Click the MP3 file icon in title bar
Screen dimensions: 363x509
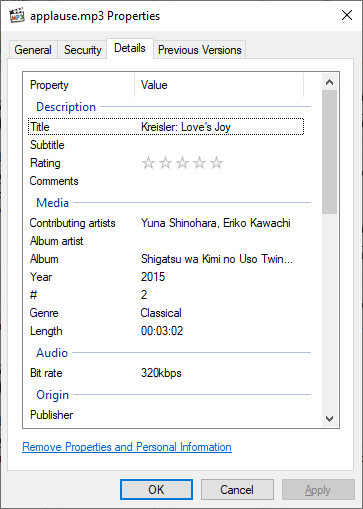click(17, 16)
